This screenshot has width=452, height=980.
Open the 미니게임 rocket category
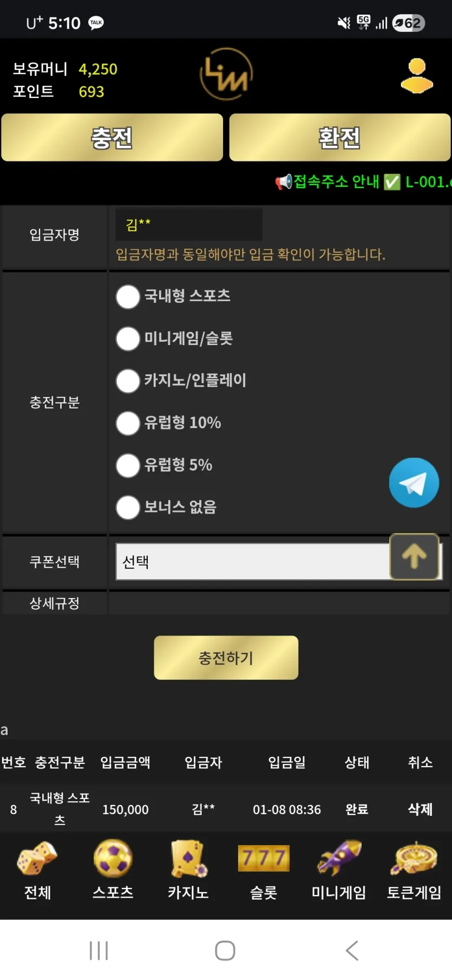coord(339,870)
